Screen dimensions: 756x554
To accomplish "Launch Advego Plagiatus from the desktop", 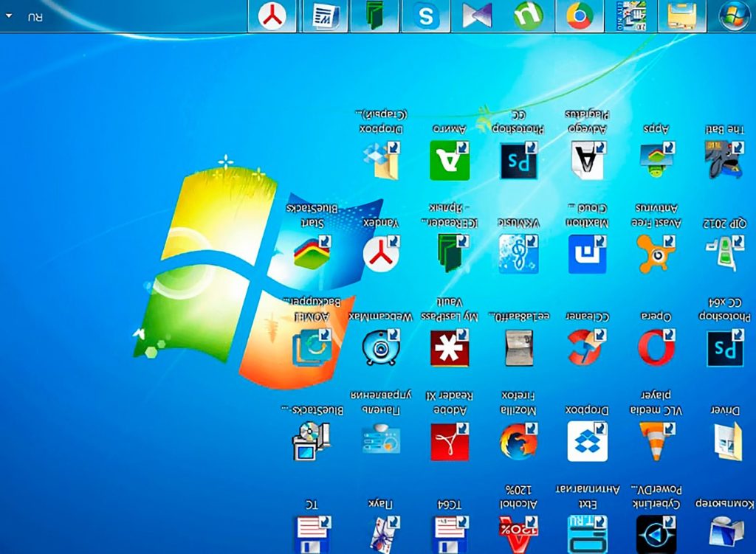I will click(588, 160).
